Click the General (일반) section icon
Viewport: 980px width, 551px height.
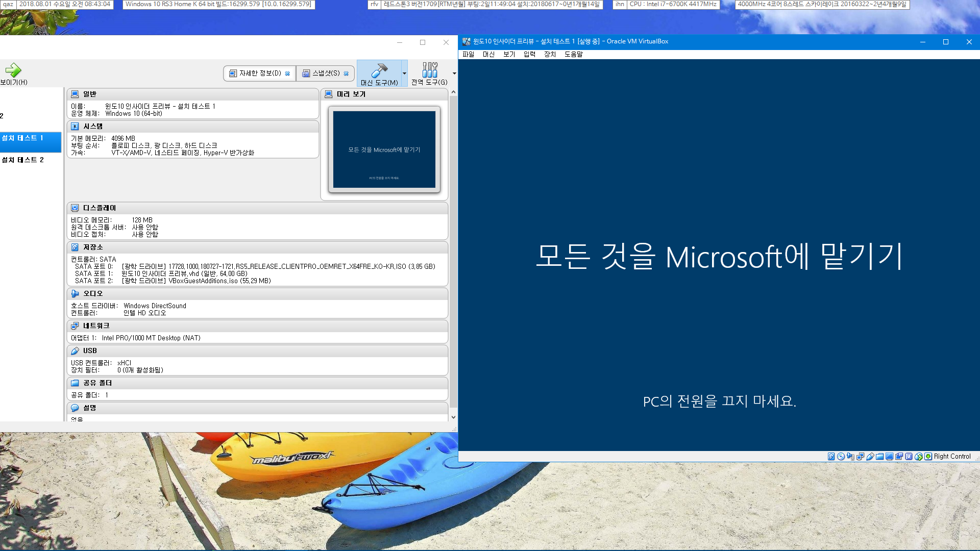click(x=75, y=94)
